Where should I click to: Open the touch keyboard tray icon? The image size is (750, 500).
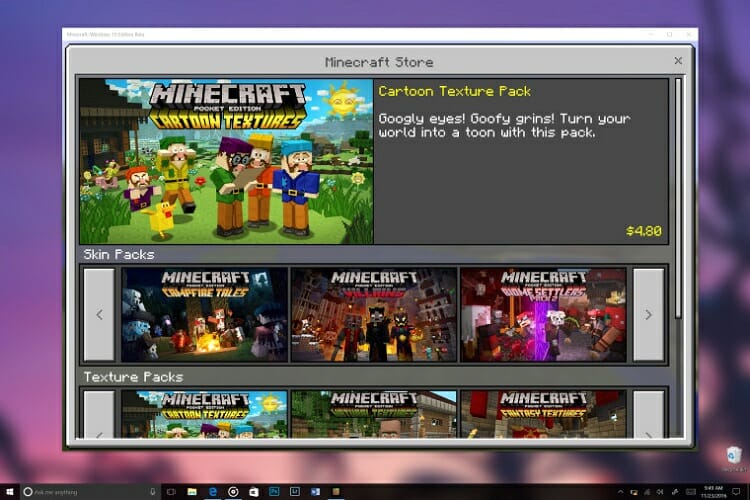click(x=691, y=492)
